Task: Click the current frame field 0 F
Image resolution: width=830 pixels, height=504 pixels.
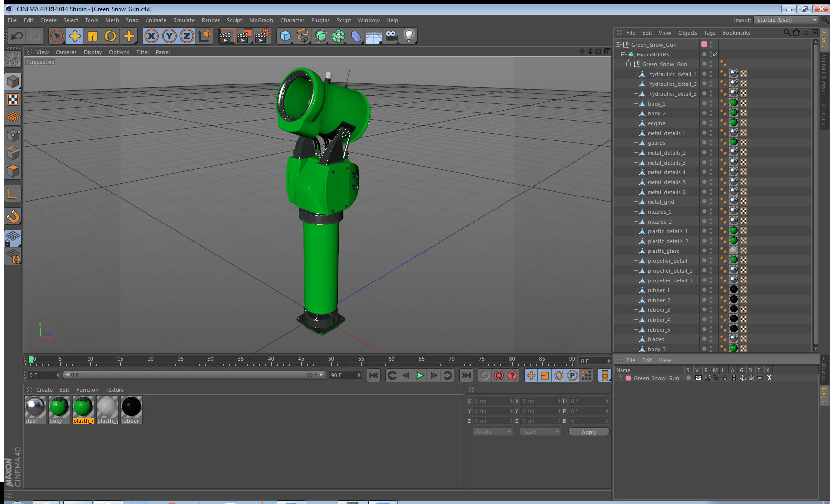Action: (x=43, y=375)
